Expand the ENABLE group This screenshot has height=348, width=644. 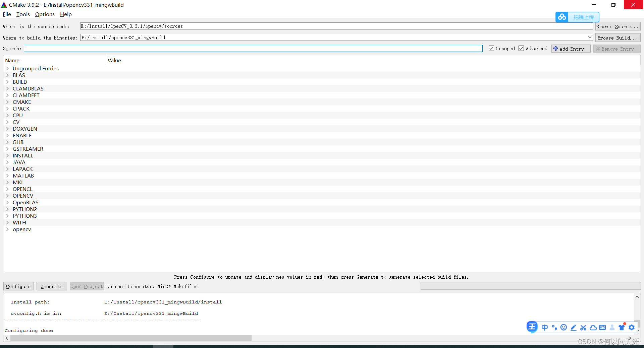pos(7,135)
